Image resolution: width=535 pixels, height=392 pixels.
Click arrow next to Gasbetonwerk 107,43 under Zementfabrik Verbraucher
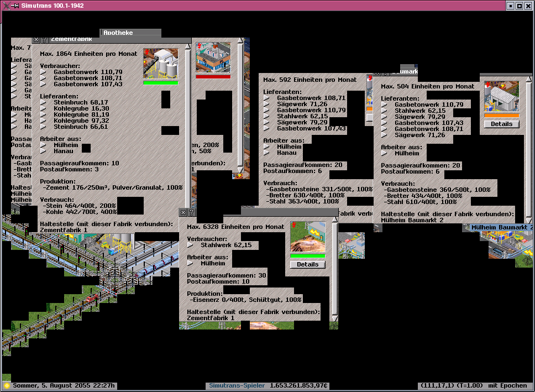[44, 85]
